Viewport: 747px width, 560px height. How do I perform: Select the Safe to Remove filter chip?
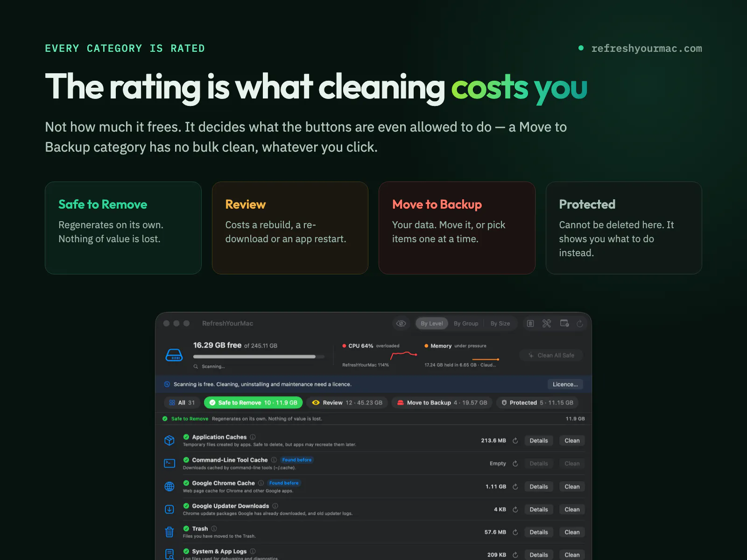click(x=254, y=403)
